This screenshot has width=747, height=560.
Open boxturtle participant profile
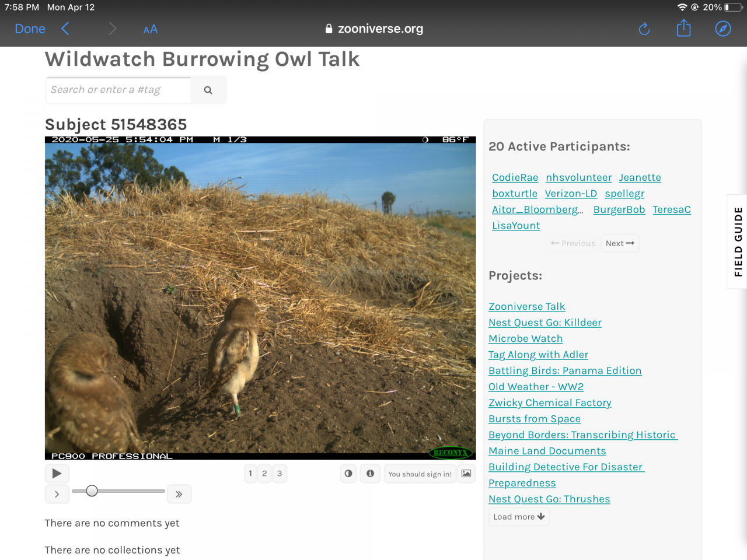tap(515, 194)
